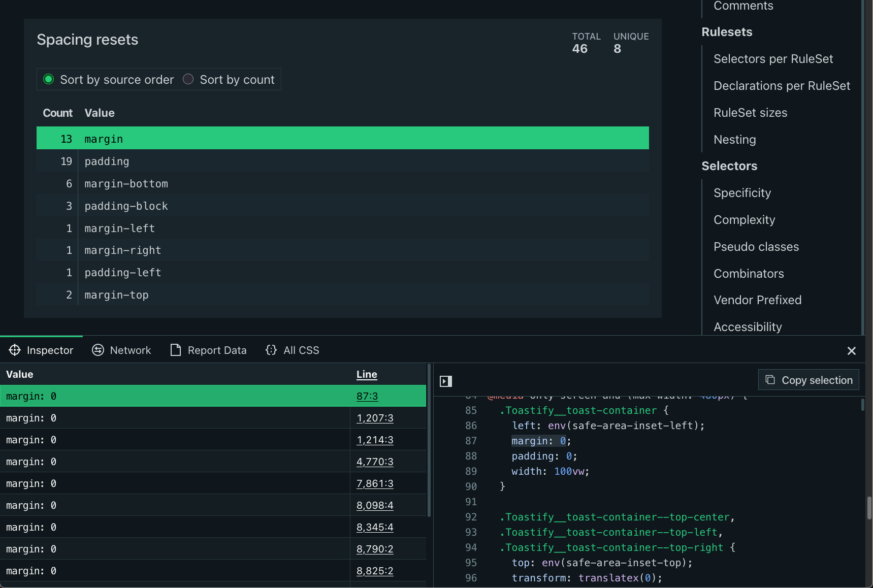Click the clipboard icon on Copy selection
Screen dimensions: 873x588
click(770, 379)
